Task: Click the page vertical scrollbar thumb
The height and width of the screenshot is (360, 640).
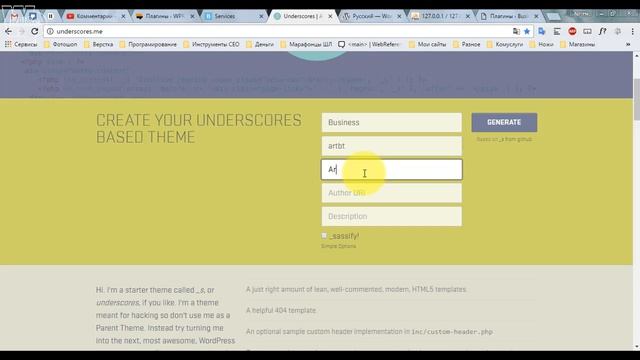Action: [x=636, y=99]
